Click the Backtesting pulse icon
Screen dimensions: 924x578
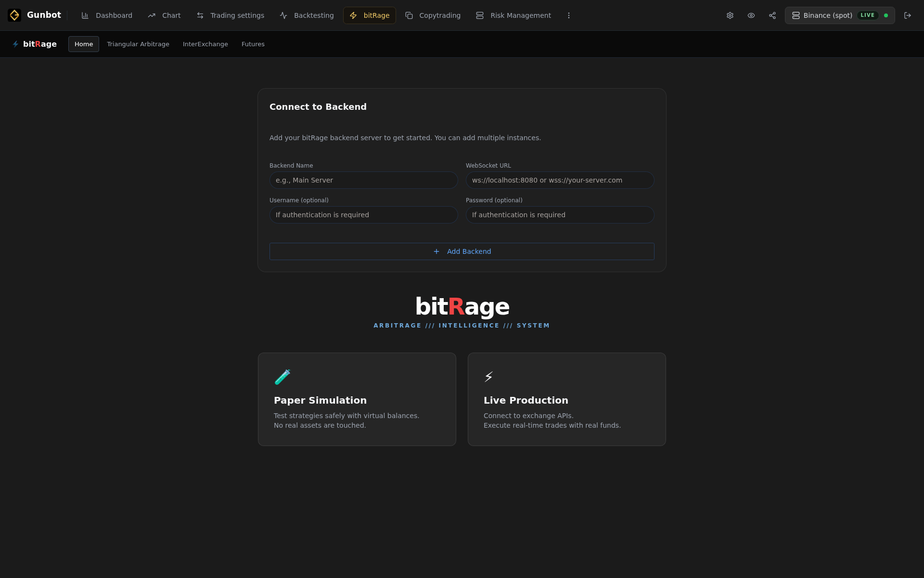283,15
